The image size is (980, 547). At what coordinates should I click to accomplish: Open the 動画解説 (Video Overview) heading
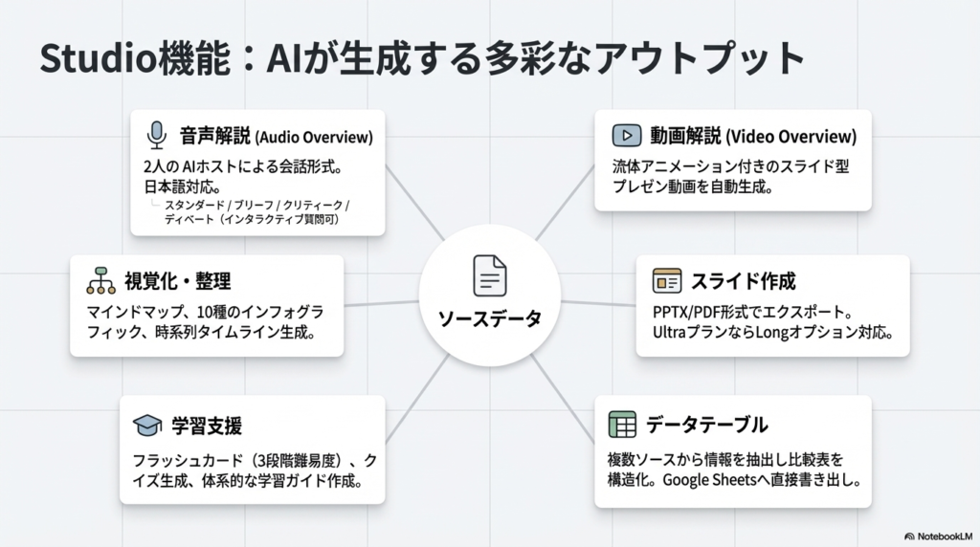[753, 136]
